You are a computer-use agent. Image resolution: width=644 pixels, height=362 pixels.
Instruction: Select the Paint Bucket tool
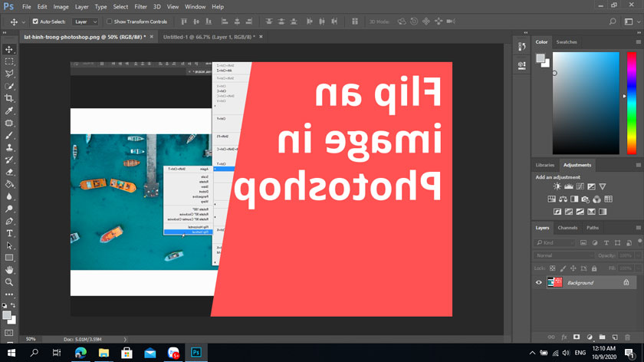(9, 184)
